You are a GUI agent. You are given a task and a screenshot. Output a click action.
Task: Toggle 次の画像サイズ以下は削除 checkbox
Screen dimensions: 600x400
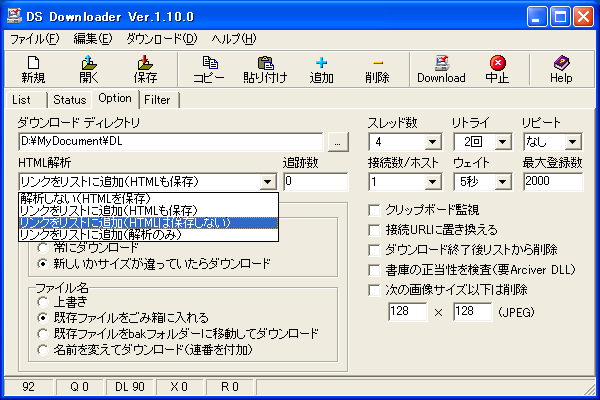click(x=374, y=290)
